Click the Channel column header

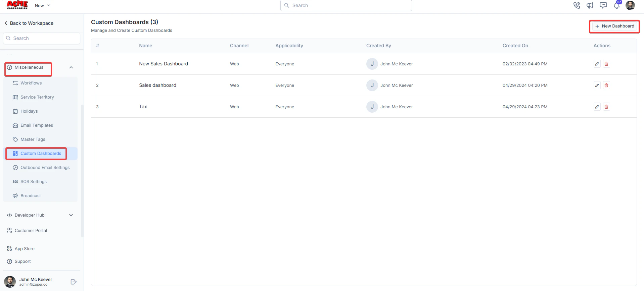239,46
